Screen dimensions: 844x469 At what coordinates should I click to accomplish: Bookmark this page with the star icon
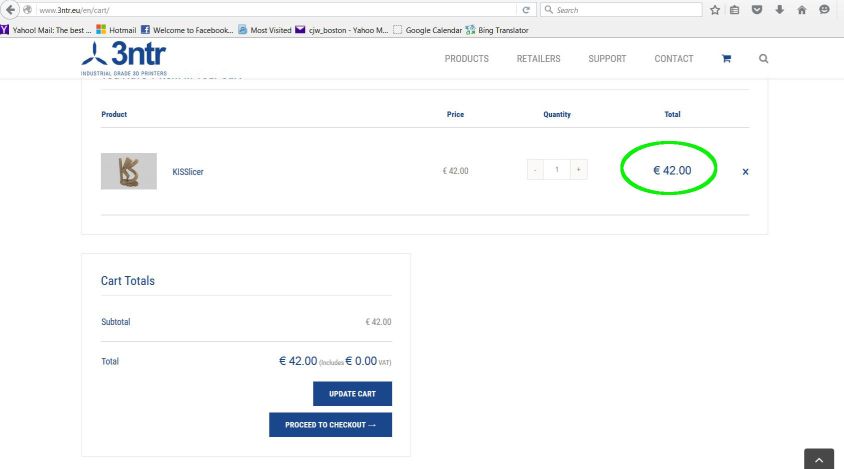(715, 10)
